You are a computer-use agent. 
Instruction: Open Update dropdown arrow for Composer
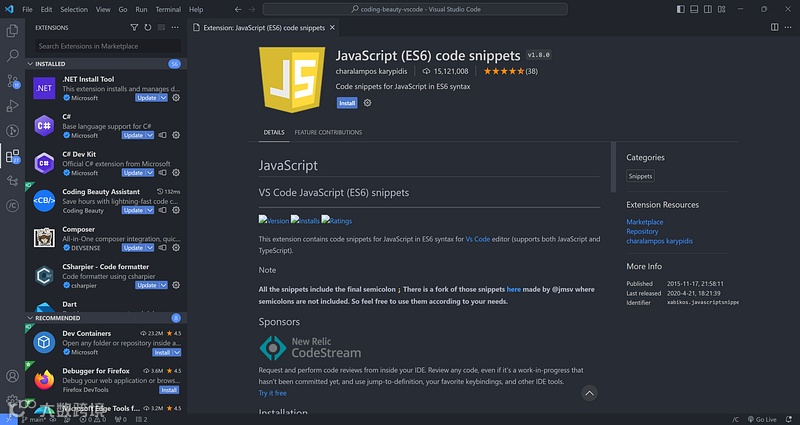(150, 247)
